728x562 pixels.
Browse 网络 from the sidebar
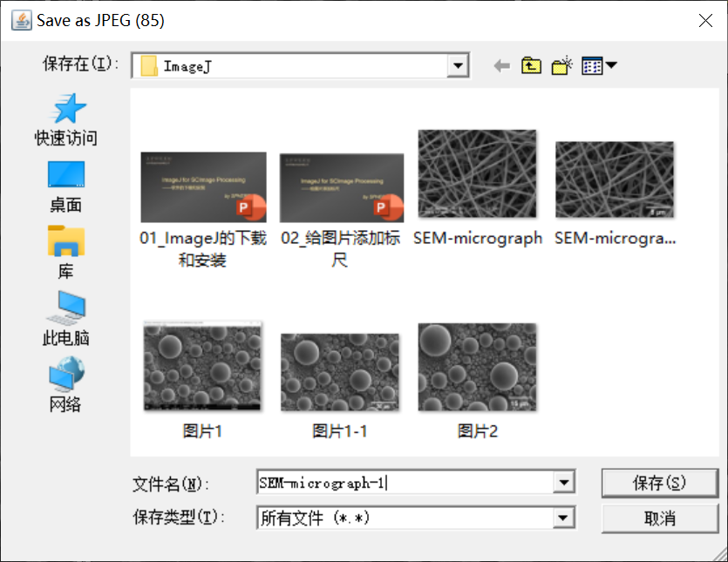pyautogui.click(x=65, y=379)
